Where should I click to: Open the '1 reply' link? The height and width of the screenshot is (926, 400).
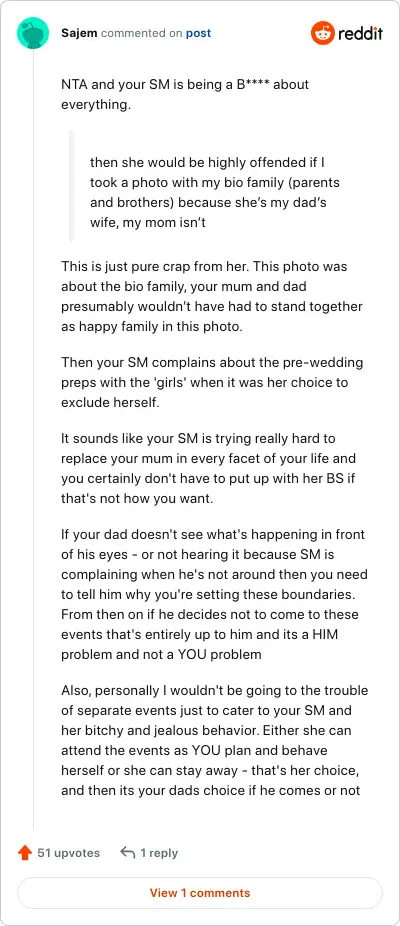159,853
